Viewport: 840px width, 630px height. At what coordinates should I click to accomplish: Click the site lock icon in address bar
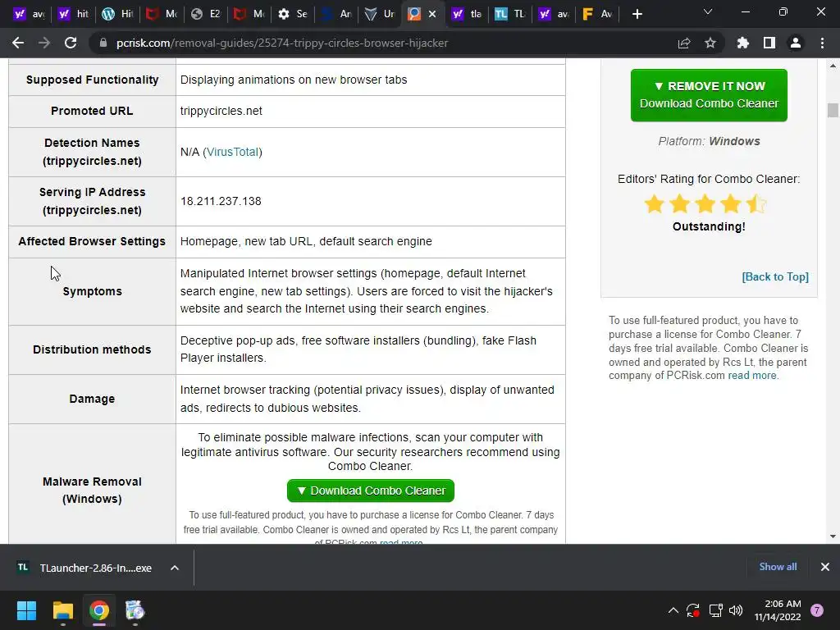click(x=103, y=43)
